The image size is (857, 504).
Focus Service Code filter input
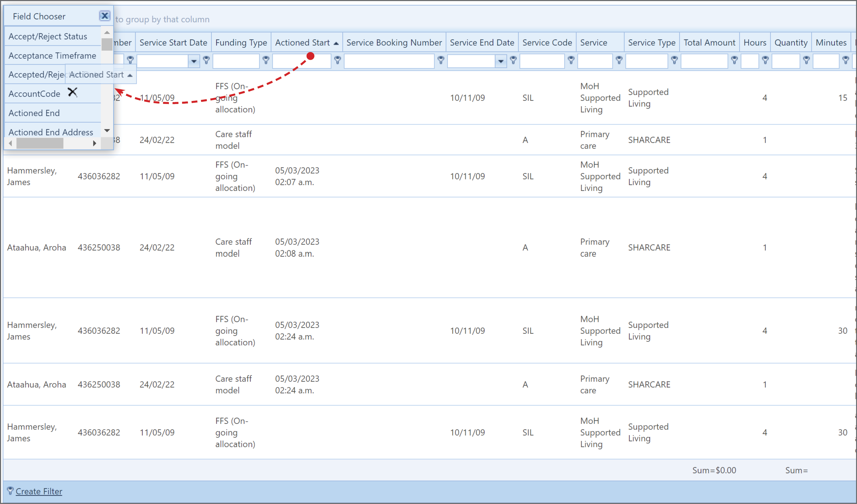(x=542, y=61)
